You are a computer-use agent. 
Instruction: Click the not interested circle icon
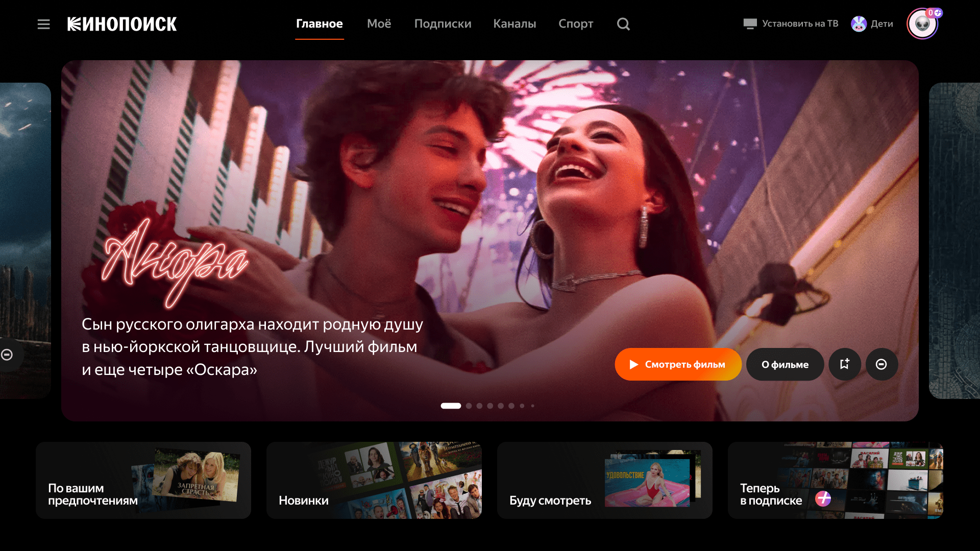tap(881, 364)
